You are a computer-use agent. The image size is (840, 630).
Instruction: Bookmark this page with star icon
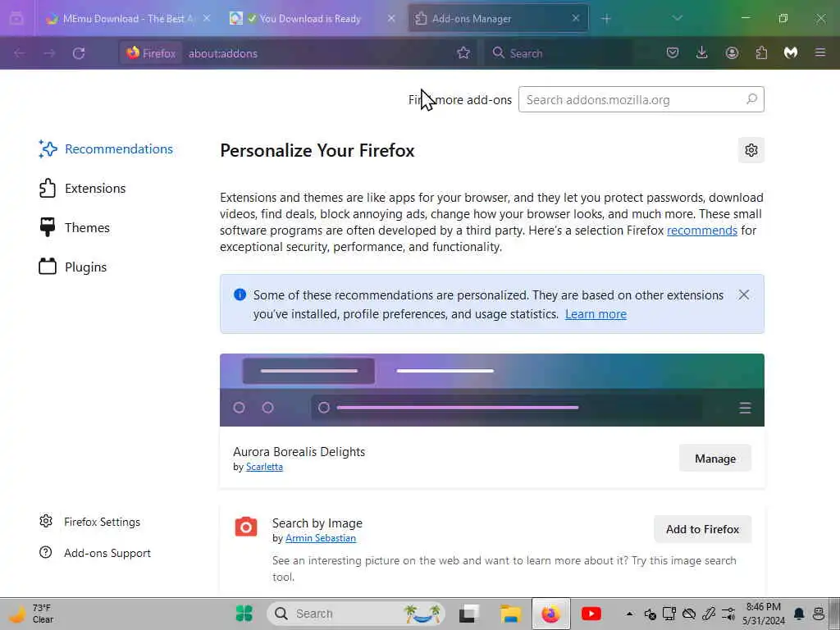tap(463, 53)
